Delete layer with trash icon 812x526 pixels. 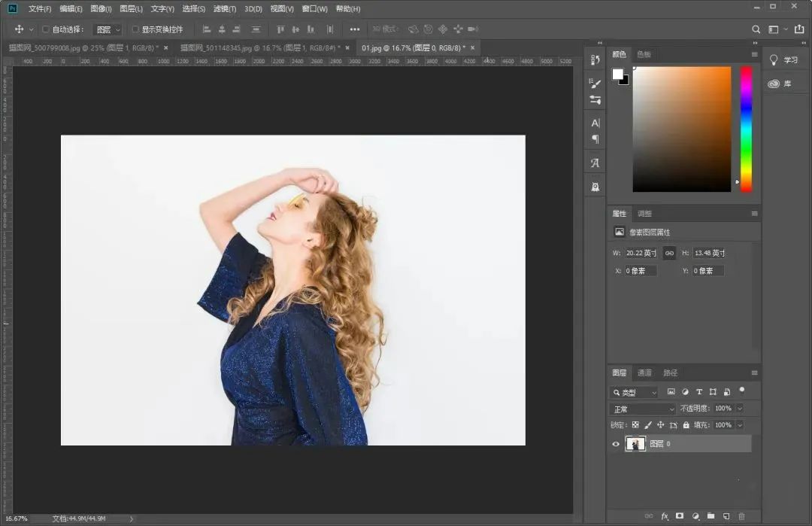coord(741,516)
